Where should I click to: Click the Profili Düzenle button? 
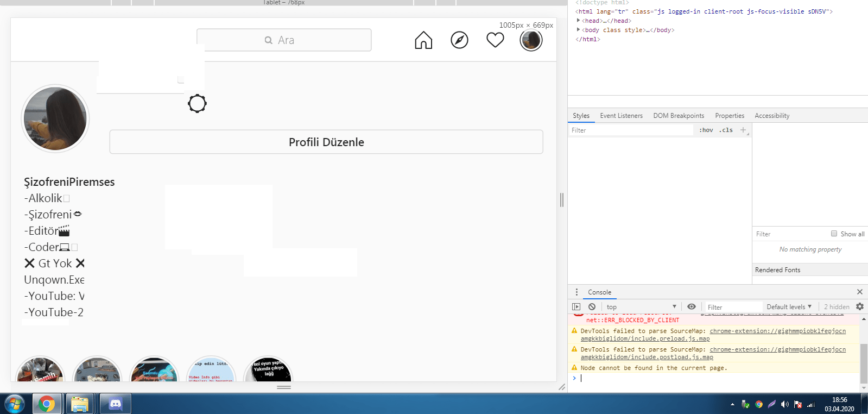tap(326, 142)
